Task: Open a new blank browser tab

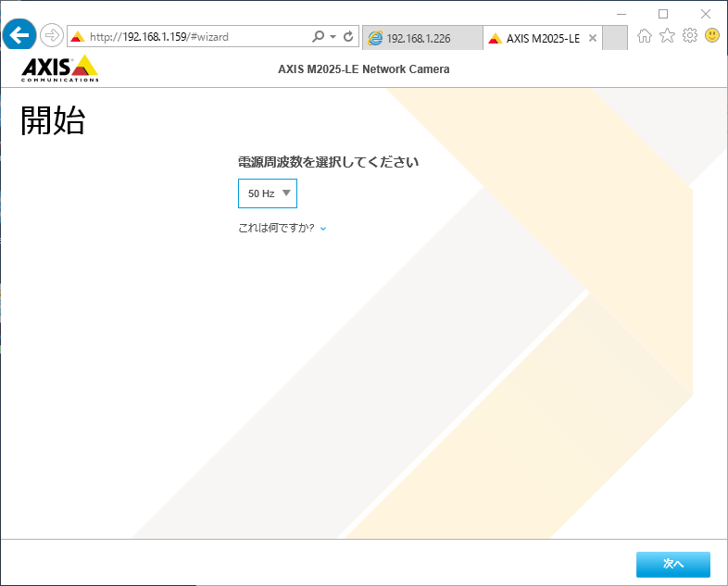Action: (615, 38)
